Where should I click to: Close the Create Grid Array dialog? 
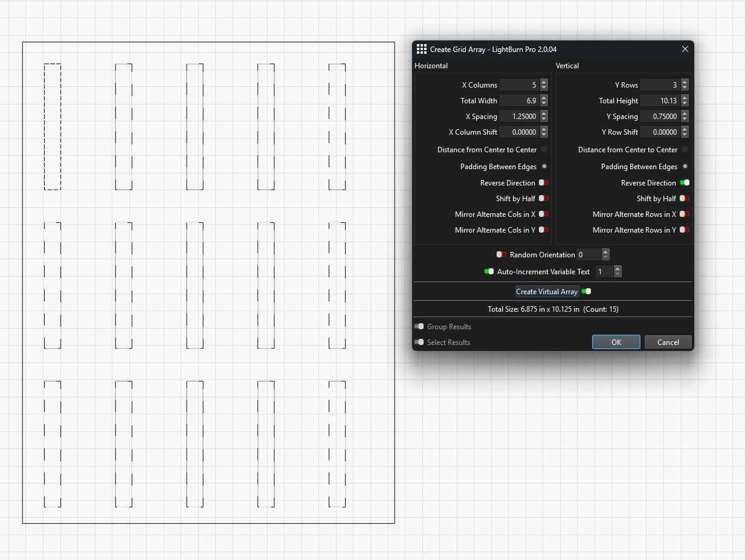[x=685, y=50]
